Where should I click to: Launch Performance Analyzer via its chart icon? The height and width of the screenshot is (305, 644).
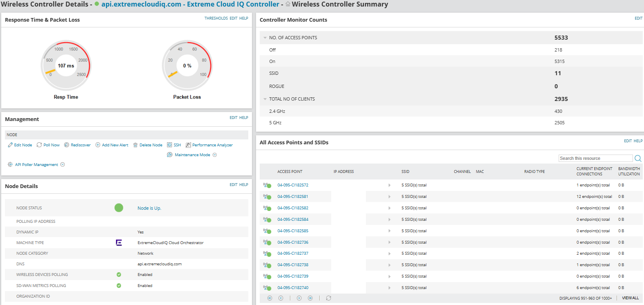[x=188, y=145]
